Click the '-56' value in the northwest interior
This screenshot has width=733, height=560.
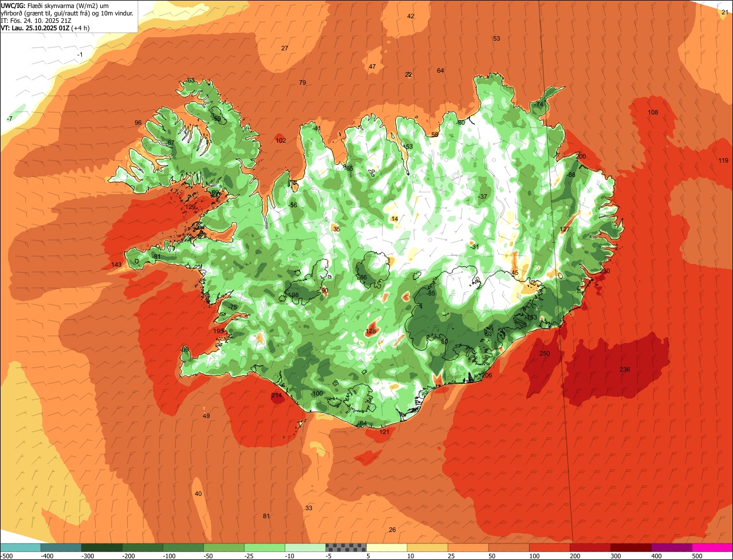293,205
